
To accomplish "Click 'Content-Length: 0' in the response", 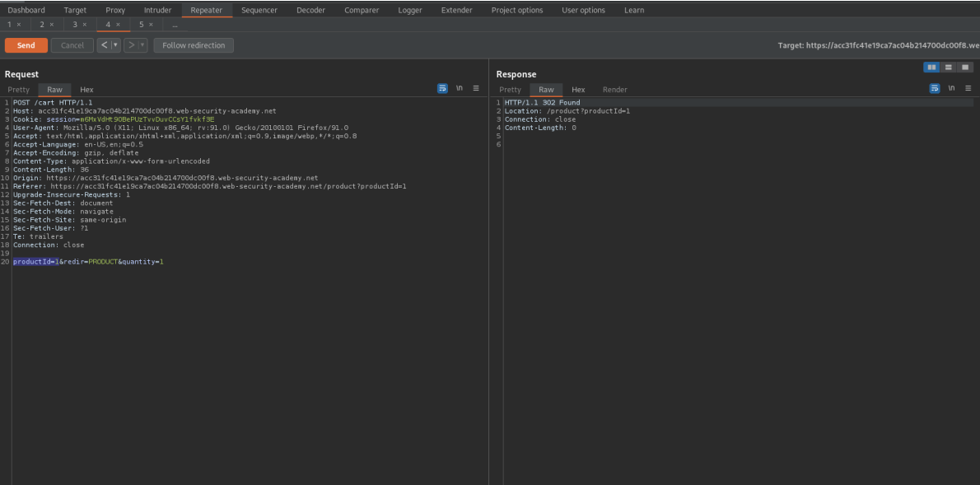I will (540, 128).
